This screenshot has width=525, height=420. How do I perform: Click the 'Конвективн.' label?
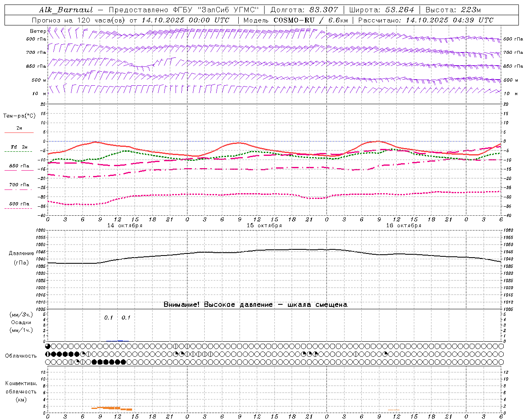pos(21,383)
